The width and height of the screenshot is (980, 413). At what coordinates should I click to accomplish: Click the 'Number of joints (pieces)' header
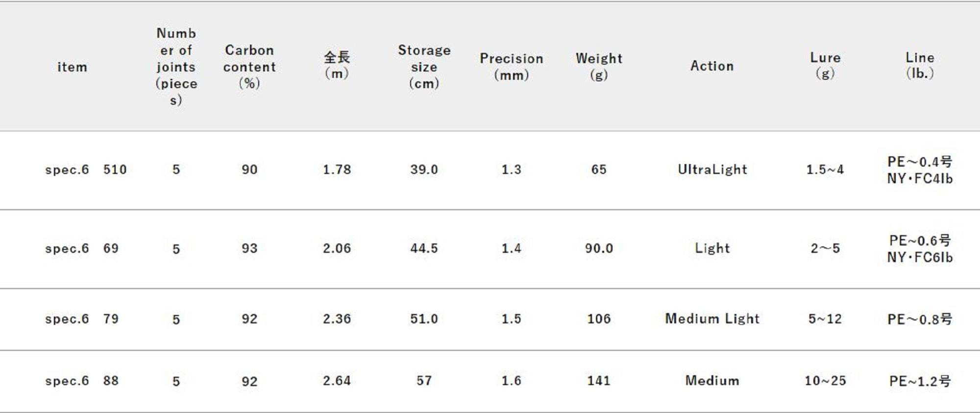[176, 67]
